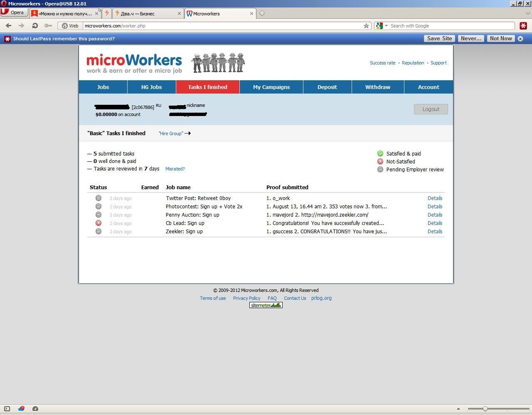Open the Support link
The height and width of the screenshot is (415, 532).
[x=438, y=63]
